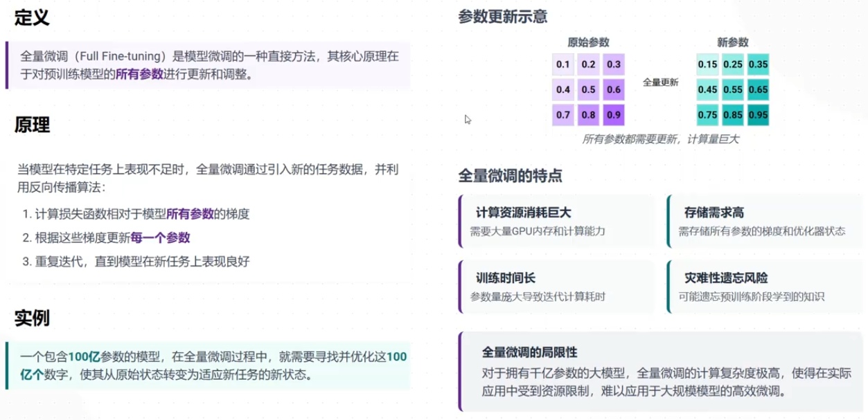Click the 定义 section heading
The height and width of the screenshot is (420, 868).
32,18
